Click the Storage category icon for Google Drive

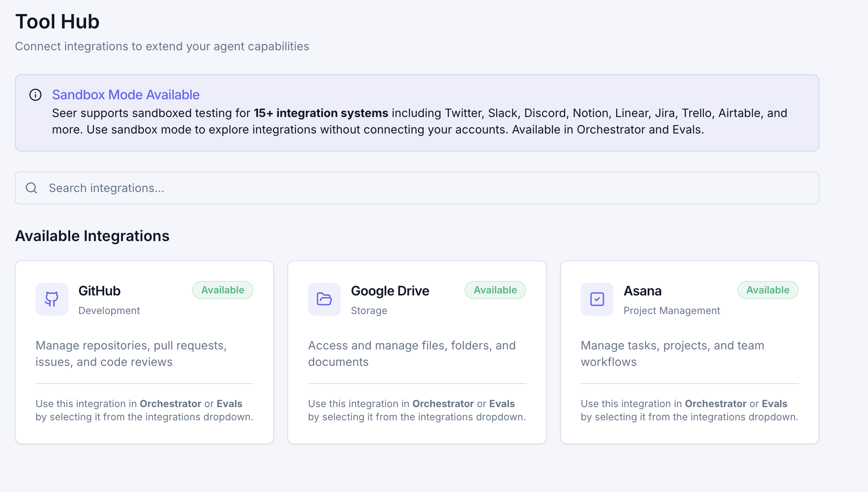click(324, 299)
